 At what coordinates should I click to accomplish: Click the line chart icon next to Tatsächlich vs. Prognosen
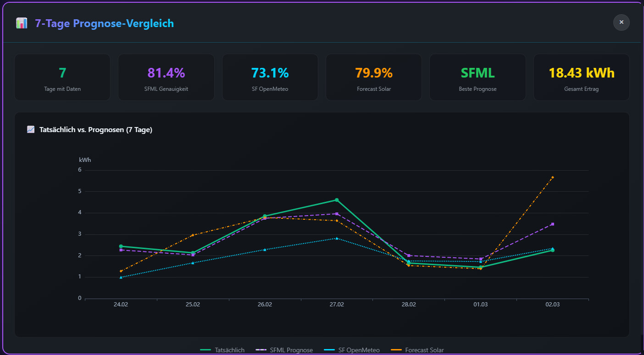(31, 130)
